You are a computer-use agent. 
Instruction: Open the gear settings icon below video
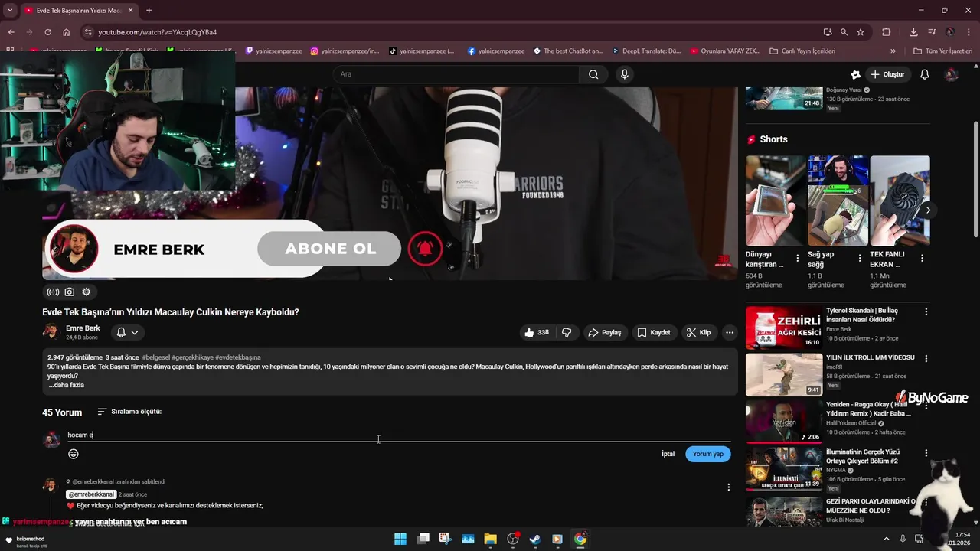pyautogui.click(x=86, y=292)
